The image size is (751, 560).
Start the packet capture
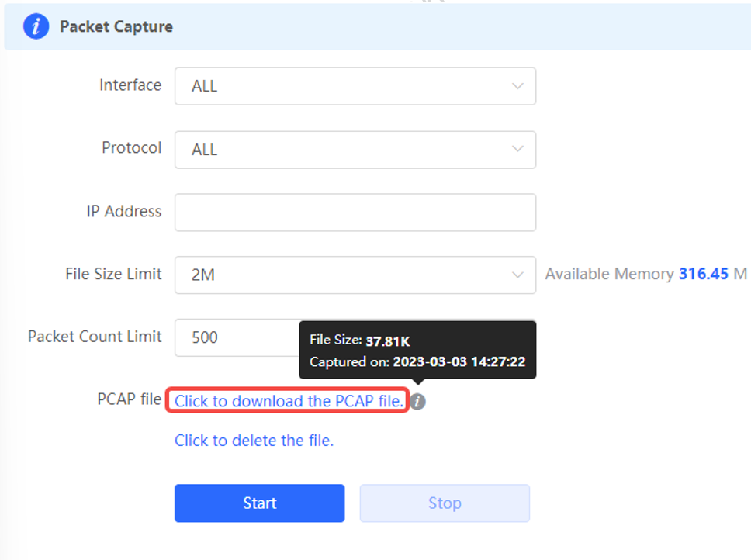click(x=259, y=503)
